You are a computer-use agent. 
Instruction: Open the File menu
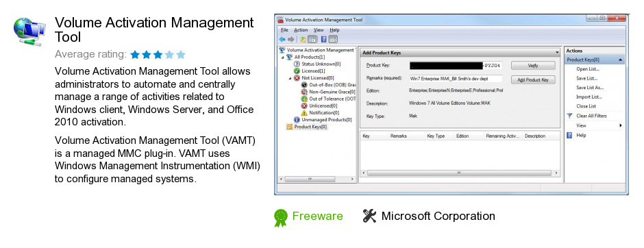[284, 30]
